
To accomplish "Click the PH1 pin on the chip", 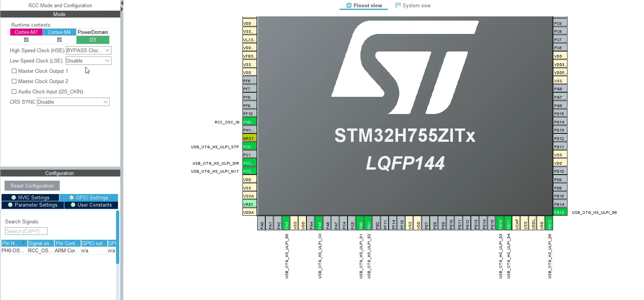I will pyautogui.click(x=249, y=130).
